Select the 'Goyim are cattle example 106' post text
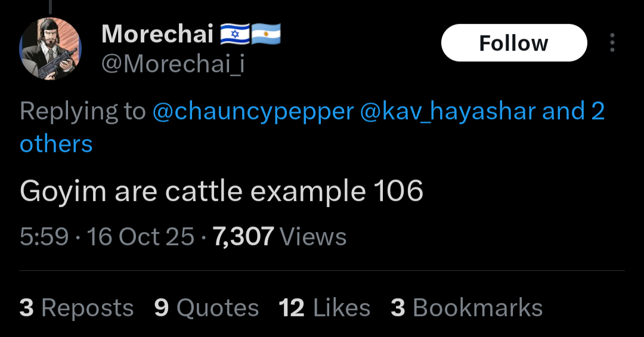644x337 pixels. pyautogui.click(x=221, y=191)
